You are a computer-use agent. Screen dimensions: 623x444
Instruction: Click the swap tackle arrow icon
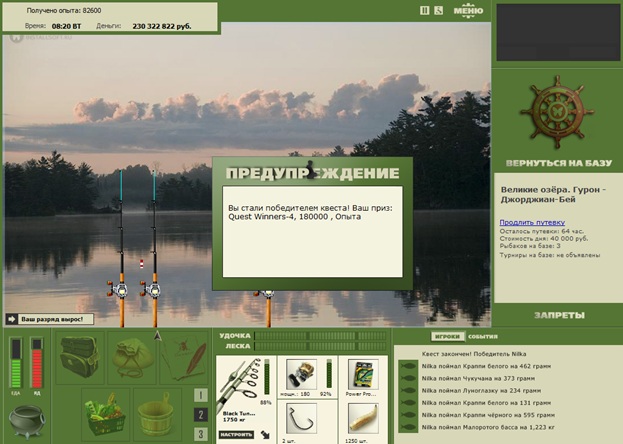(265, 434)
